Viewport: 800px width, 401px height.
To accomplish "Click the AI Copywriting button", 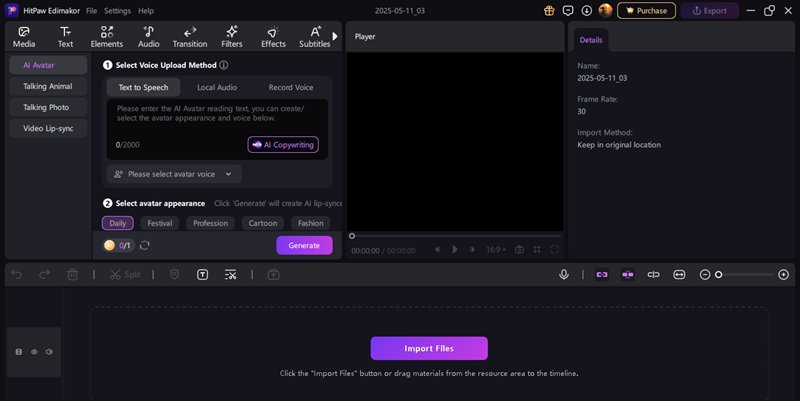I will click(283, 144).
